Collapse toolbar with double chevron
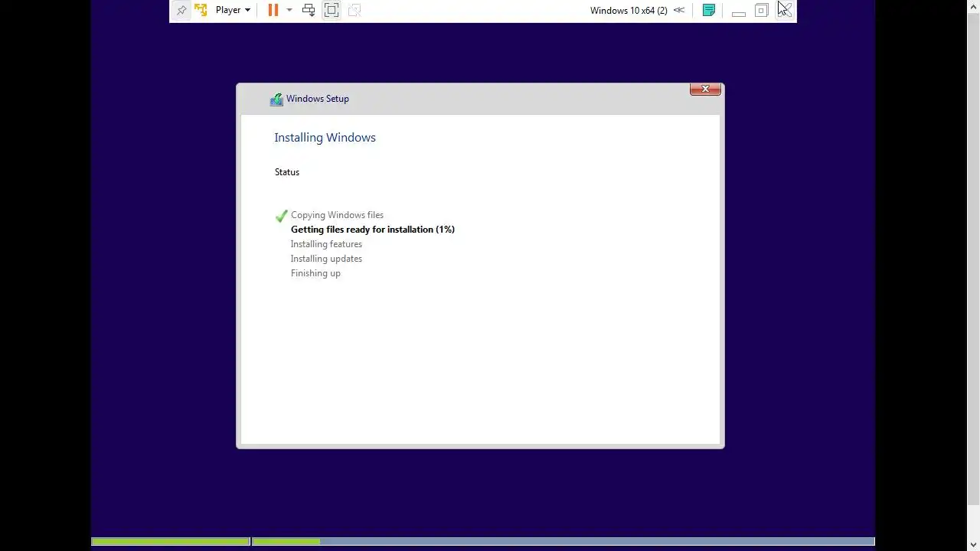Viewport: 980px width, 551px height. click(679, 10)
